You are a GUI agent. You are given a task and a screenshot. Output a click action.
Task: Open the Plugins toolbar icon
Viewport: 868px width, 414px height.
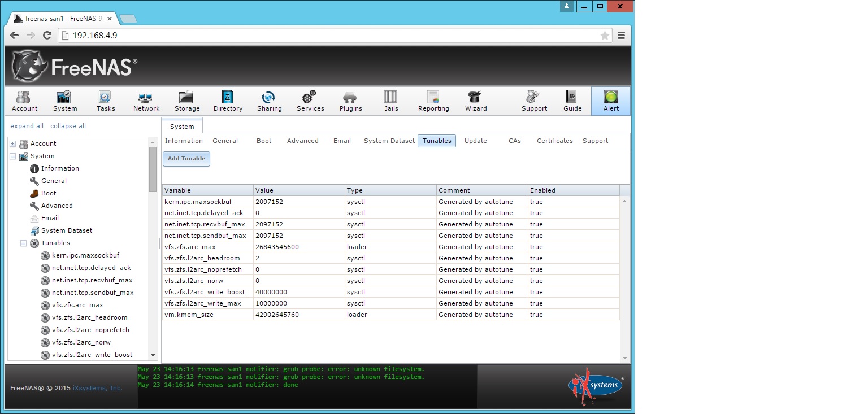pyautogui.click(x=350, y=101)
